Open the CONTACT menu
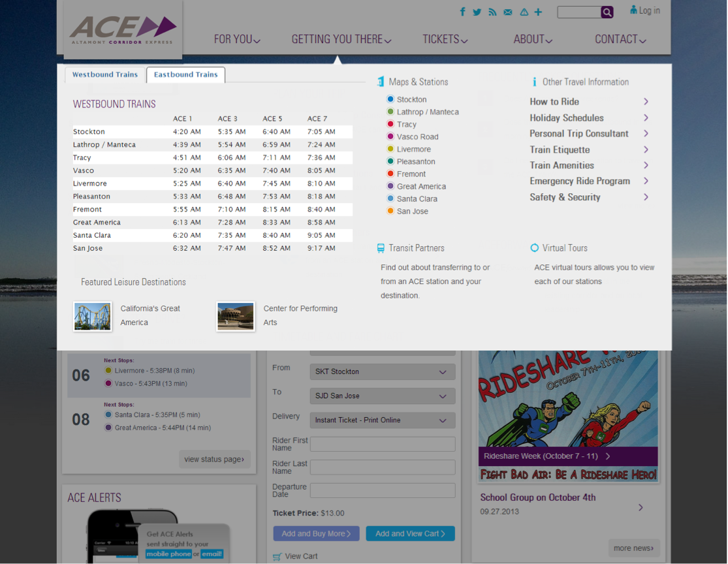This screenshot has width=728, height=564. [620, 39]
